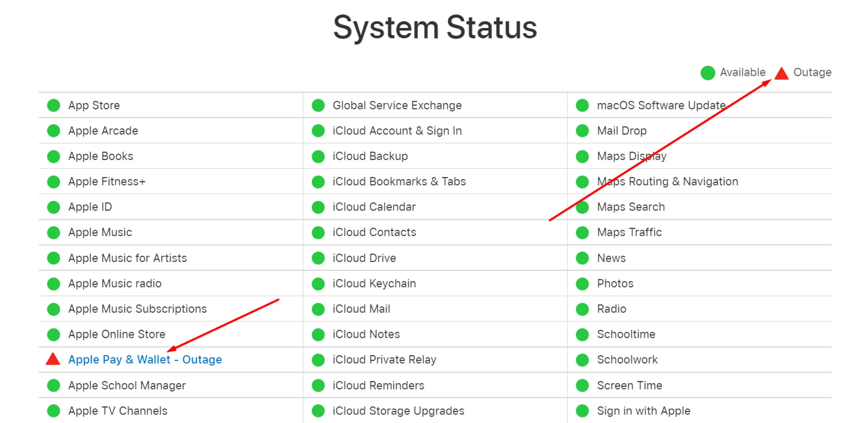The image size is (868, 423).
Task: Click the Apple School Manager label
Action: (x=127, y=385)
